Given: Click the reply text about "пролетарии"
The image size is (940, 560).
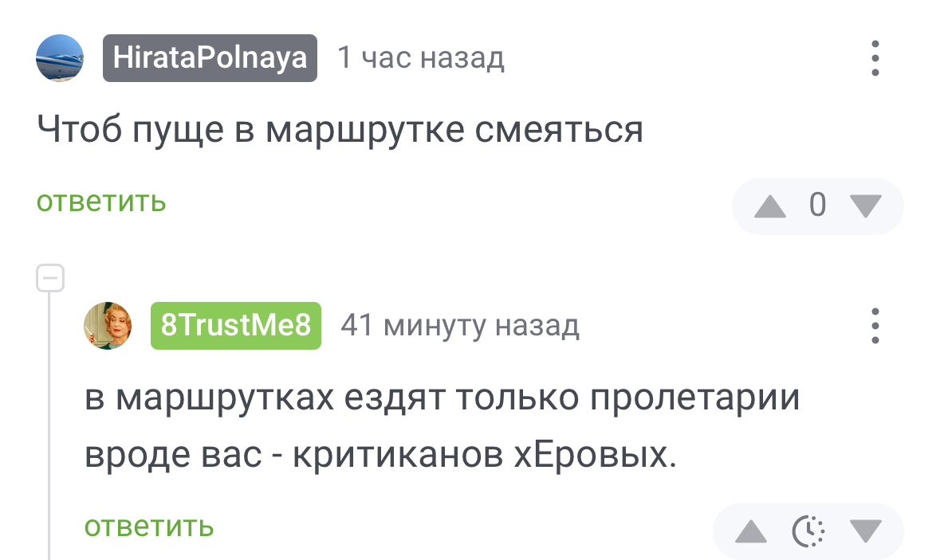Looking at the screenshot, I should pos(442,426).
